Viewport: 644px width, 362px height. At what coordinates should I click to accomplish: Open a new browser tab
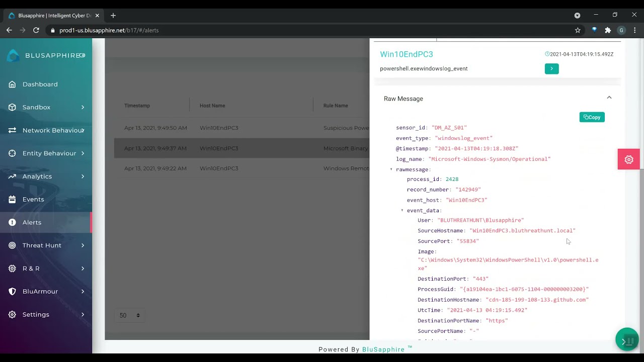113,16
